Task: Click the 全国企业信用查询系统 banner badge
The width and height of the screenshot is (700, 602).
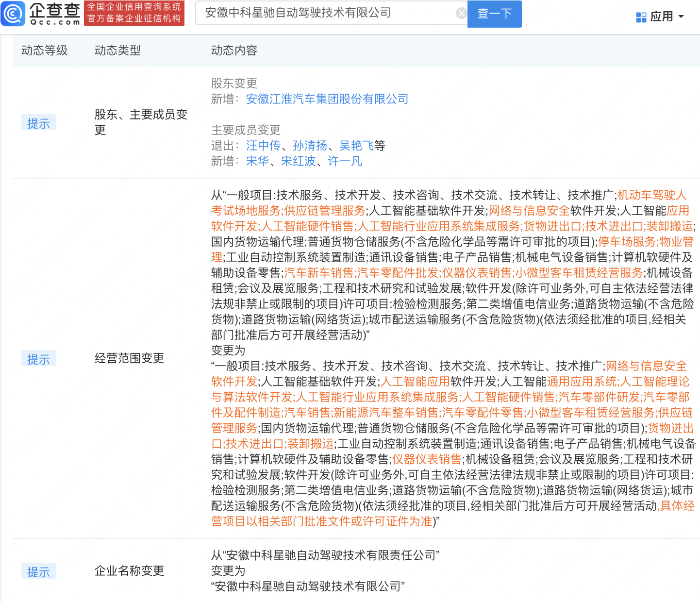Action: [x=134, y=13]
